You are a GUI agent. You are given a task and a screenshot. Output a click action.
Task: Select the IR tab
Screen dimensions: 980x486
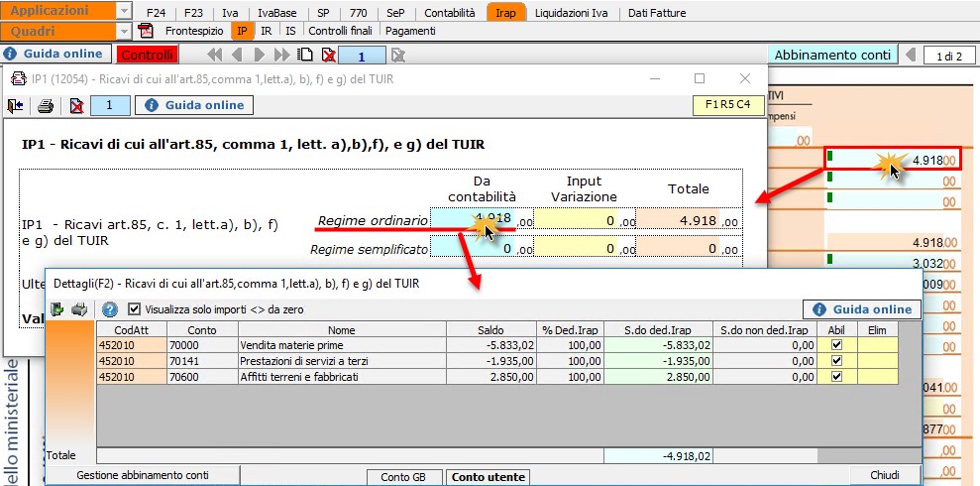click(266, 31)
